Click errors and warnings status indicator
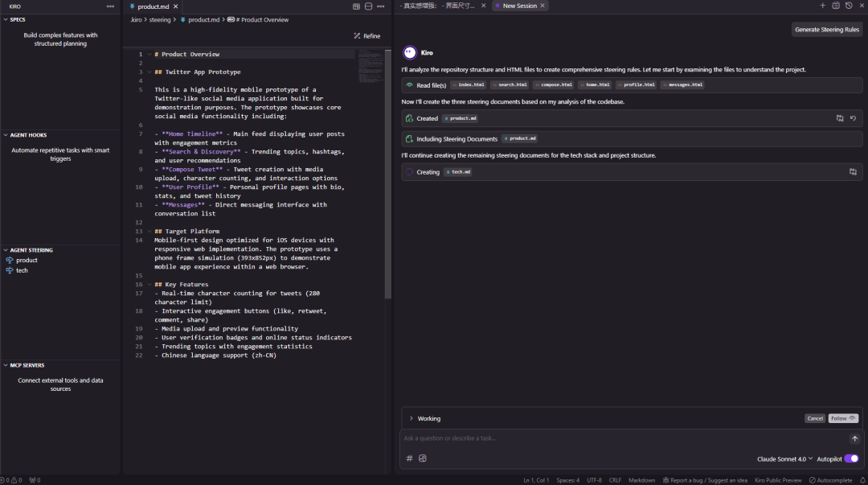The image size is (868, 485). [x=11, y=480]
